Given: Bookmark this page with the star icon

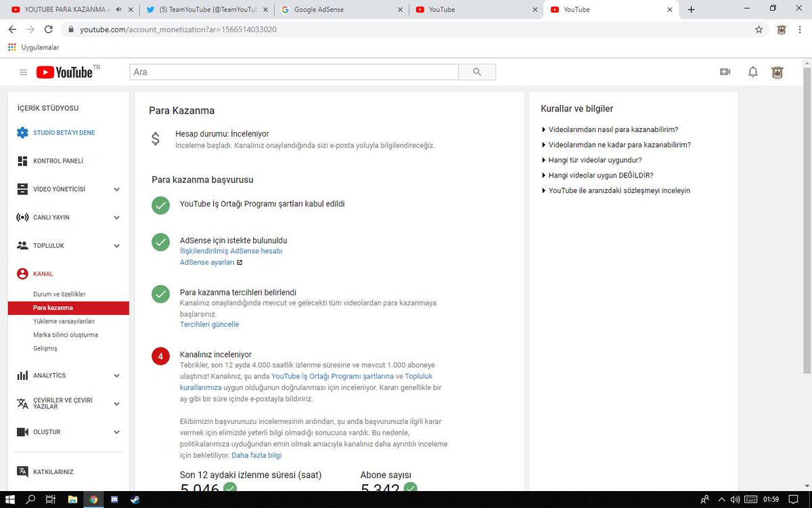Looking at the screenshot, I should (x=759, y=29).
